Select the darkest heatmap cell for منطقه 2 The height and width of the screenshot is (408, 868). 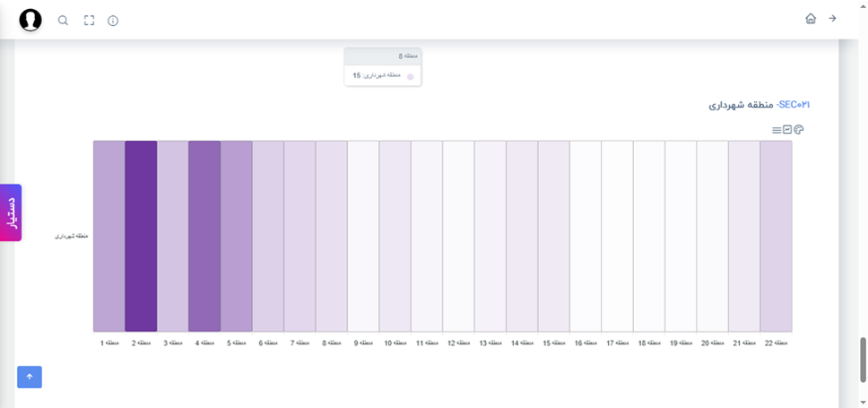pos(141,236)
